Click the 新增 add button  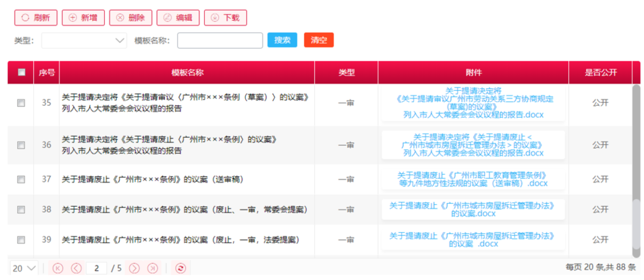coord(83,18)
